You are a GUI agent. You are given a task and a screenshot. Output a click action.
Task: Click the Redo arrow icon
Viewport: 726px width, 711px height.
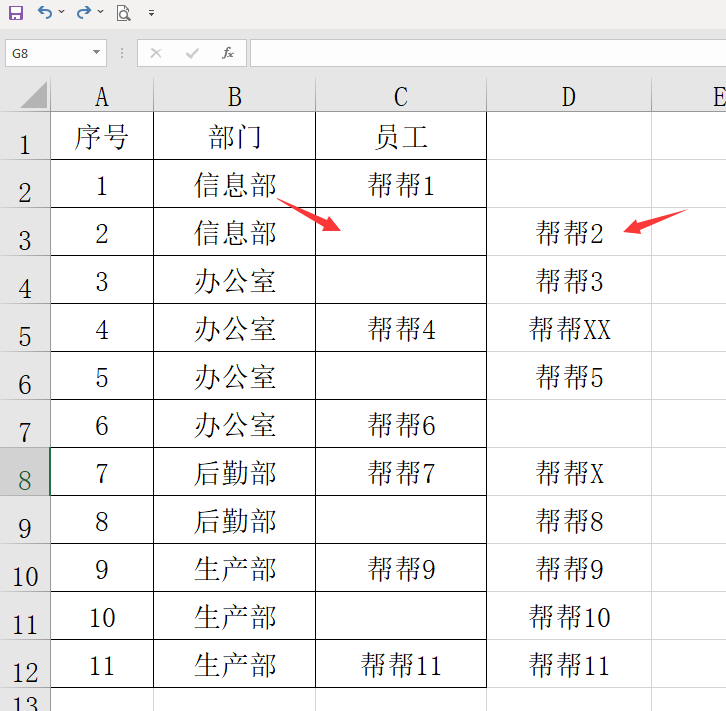click(x=84, y=12)
